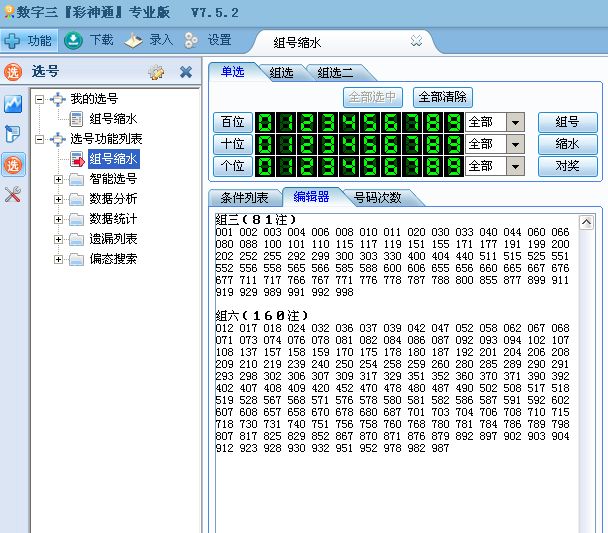Click the 全部清除 button
This screenshot has height=533, width=608.
[443, 97]
